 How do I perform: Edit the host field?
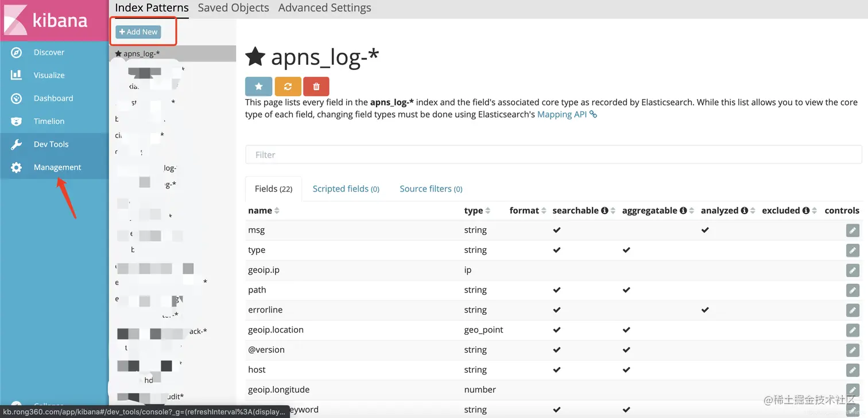click(852, 370)
